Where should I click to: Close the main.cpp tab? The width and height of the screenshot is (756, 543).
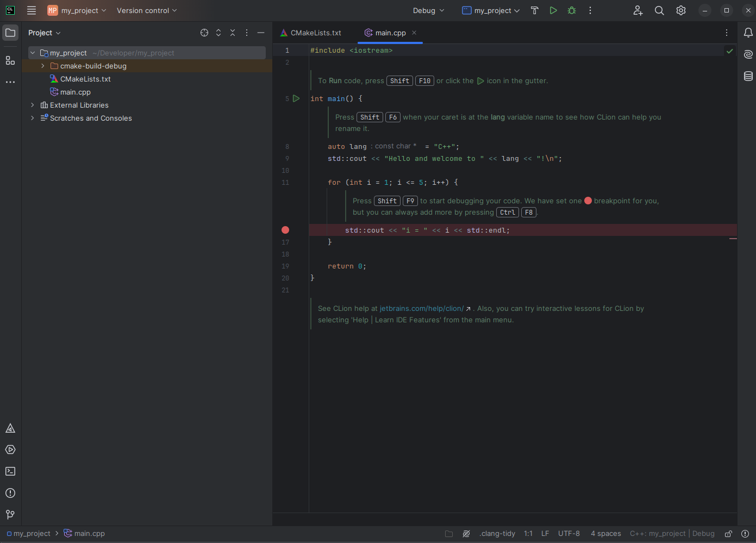(x=414, y=33)
